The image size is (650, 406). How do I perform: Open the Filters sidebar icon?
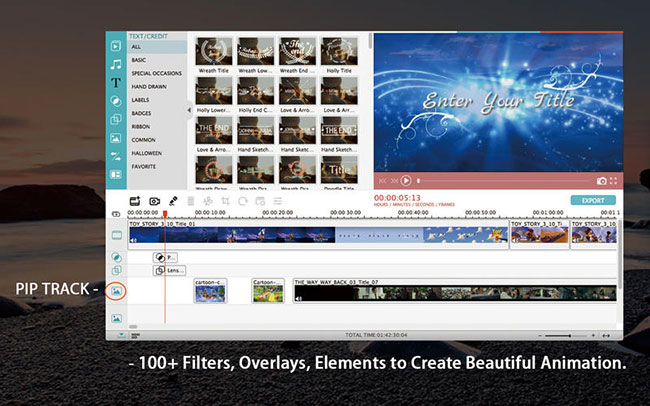coord(116,101)
